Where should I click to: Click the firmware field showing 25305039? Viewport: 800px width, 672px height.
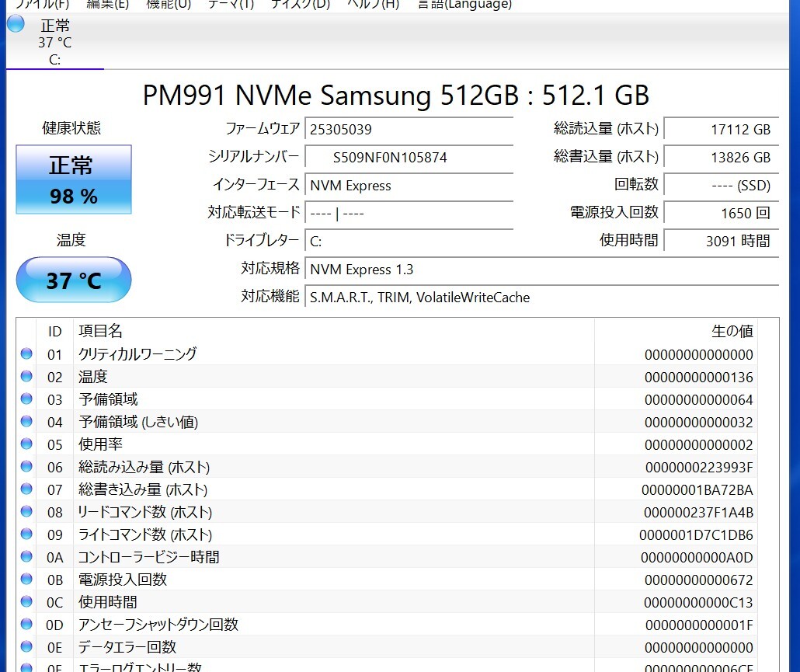pyautogui.click(x=409, y=129)
